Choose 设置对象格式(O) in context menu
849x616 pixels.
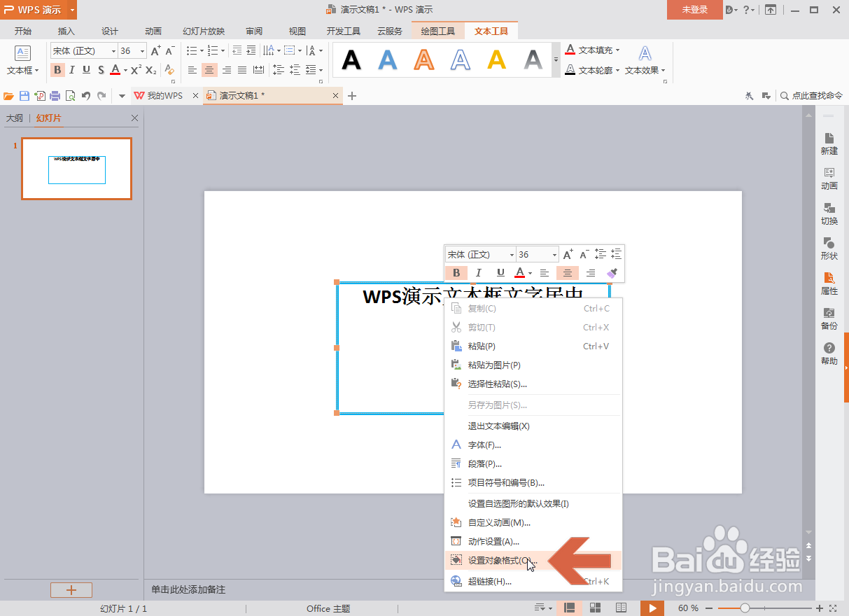coord(533,560)
